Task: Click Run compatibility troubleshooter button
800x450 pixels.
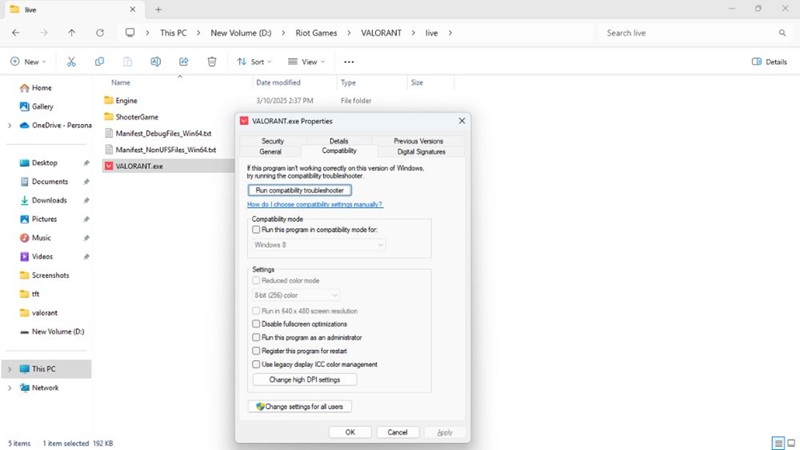Action: pyautogui.click(x=299, y=190)
